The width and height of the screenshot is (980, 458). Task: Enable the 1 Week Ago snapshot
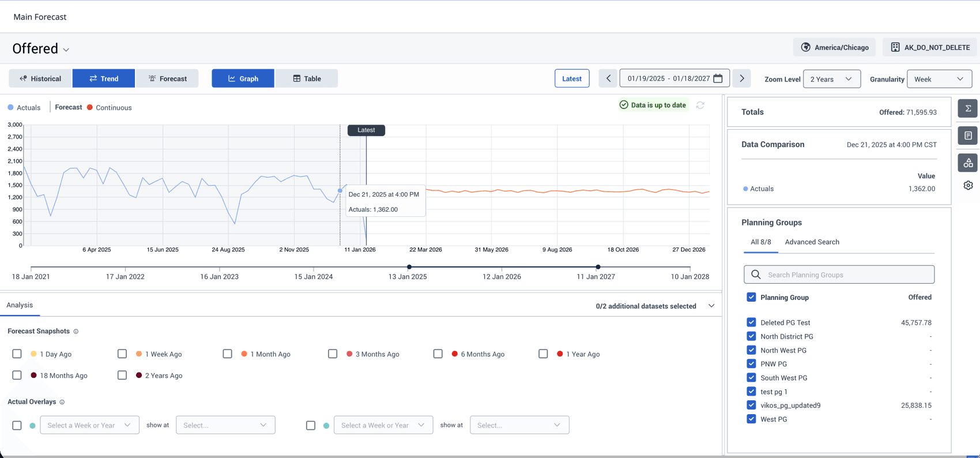[x=122, y=354]
